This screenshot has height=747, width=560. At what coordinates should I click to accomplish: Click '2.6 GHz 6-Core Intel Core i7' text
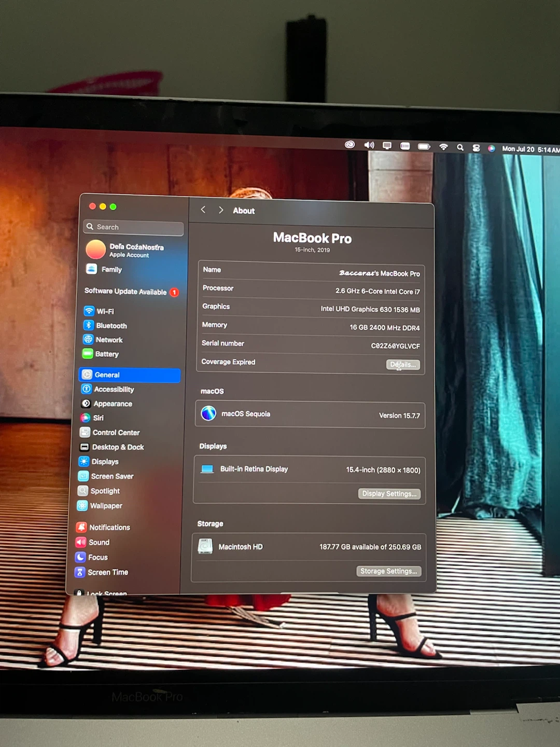[x=377, y=292]
